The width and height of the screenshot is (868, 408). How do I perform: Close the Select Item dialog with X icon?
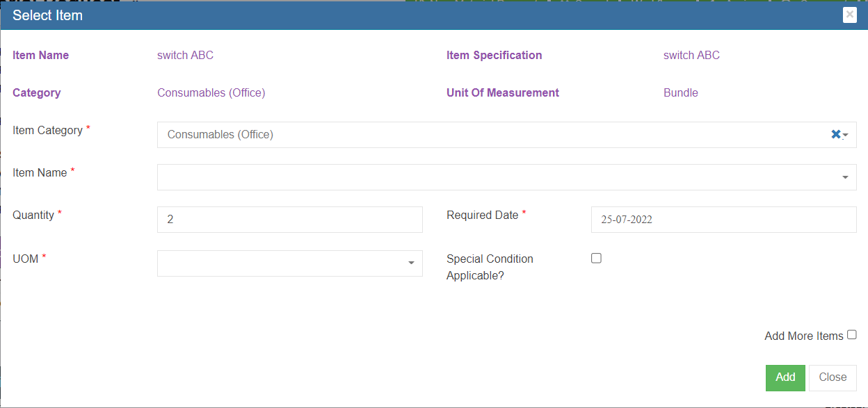coord(849,15)
